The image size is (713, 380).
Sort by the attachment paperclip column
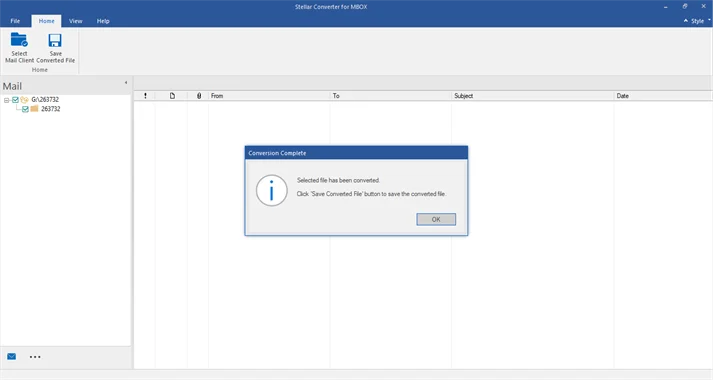199,96
